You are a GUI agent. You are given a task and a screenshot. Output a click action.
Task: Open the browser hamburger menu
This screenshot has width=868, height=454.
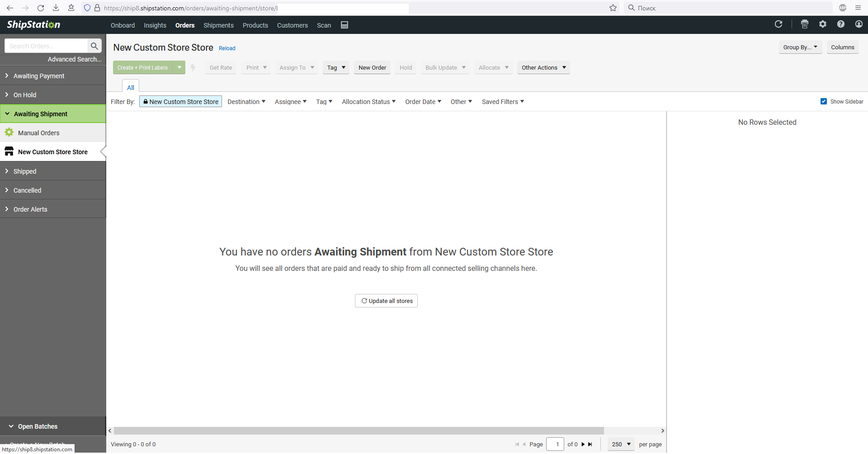[x=858, y=8]
